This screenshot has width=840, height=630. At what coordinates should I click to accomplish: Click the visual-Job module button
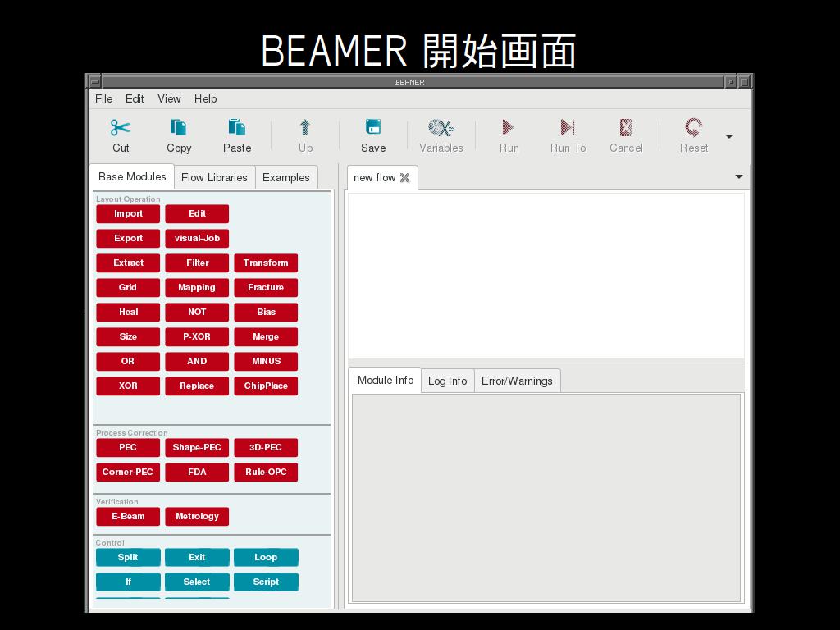tap(197, 239)
